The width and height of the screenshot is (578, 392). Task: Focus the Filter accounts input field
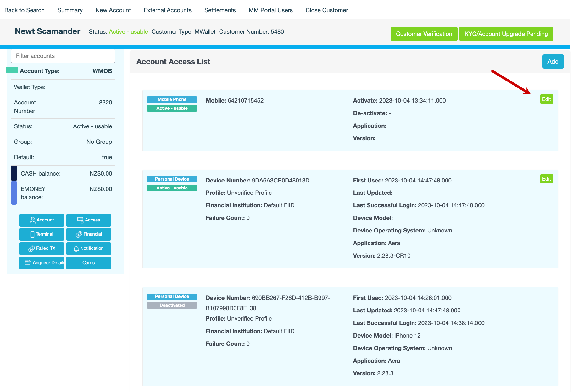[x=63, y=56]
